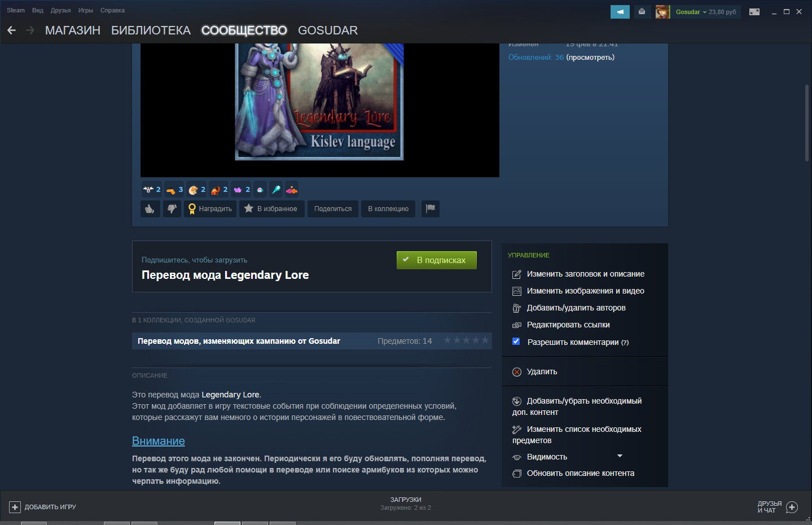This screenshot has height=525, width=812.
Task: Open the Friends and Chat plus icon
Action: [x=792, y=507]
